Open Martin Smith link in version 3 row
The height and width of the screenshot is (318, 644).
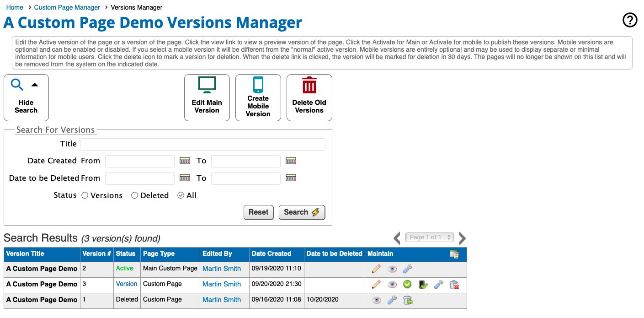pos(222,284)
